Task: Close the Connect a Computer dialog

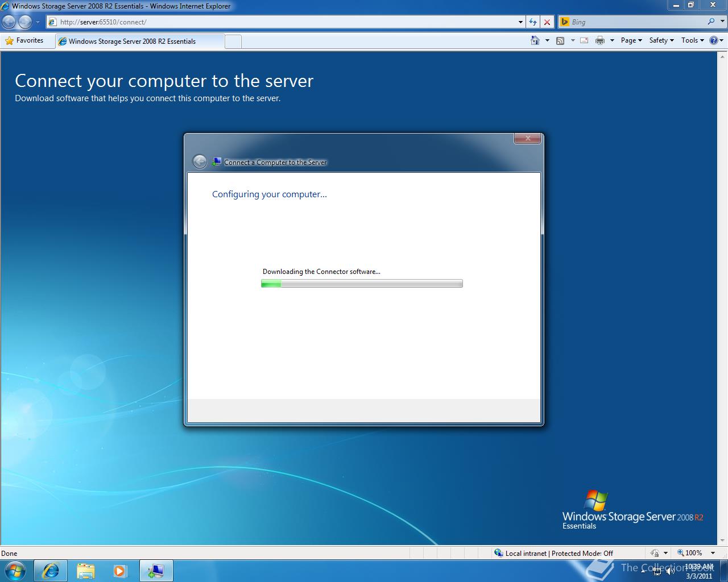Action: 527,138
